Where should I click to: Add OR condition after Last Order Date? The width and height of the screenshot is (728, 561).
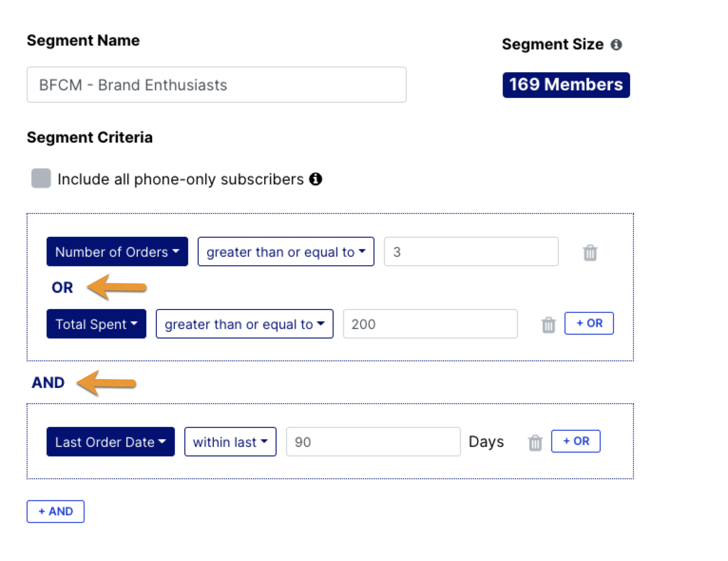575,442
